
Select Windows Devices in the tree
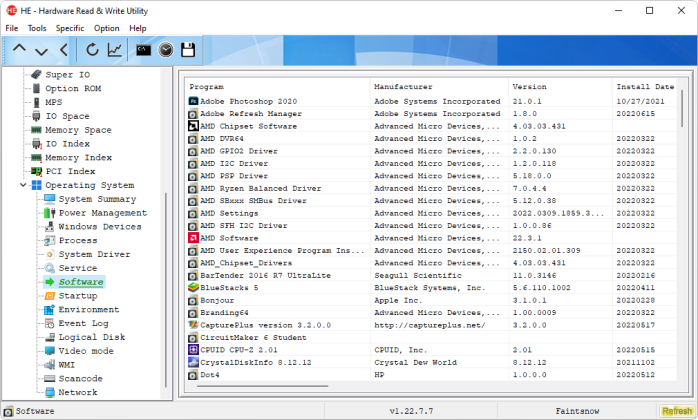click(x=100, y=226)
